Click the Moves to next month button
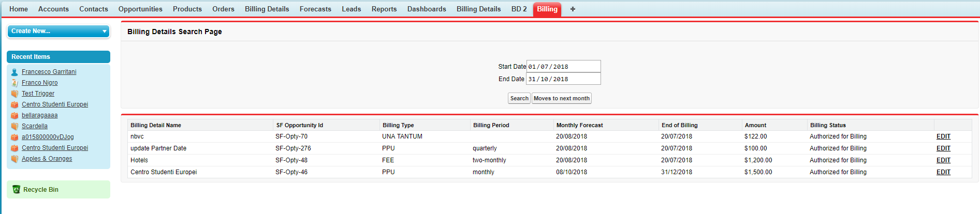Viewport: 980px width, 214px height. pyautogui.click(x=561, y=98)
